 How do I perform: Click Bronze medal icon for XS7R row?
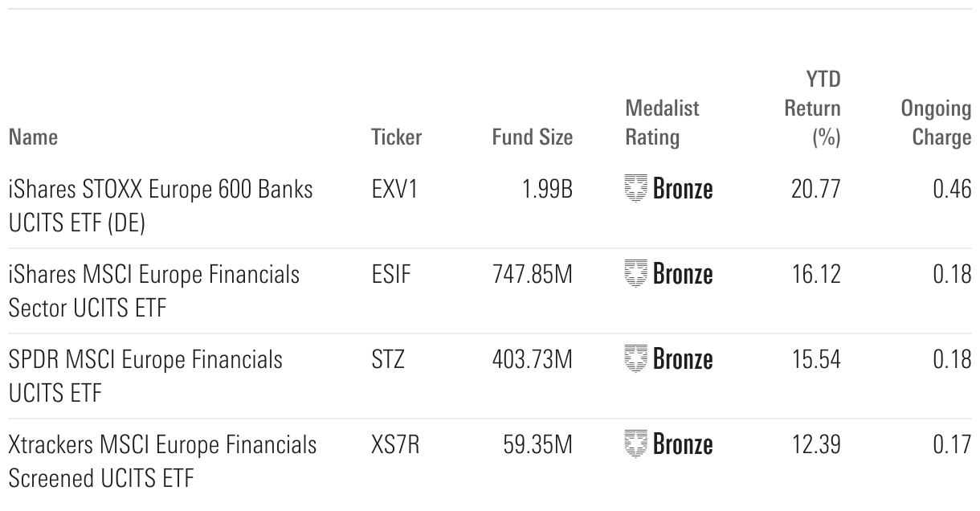tap(635, 444)
